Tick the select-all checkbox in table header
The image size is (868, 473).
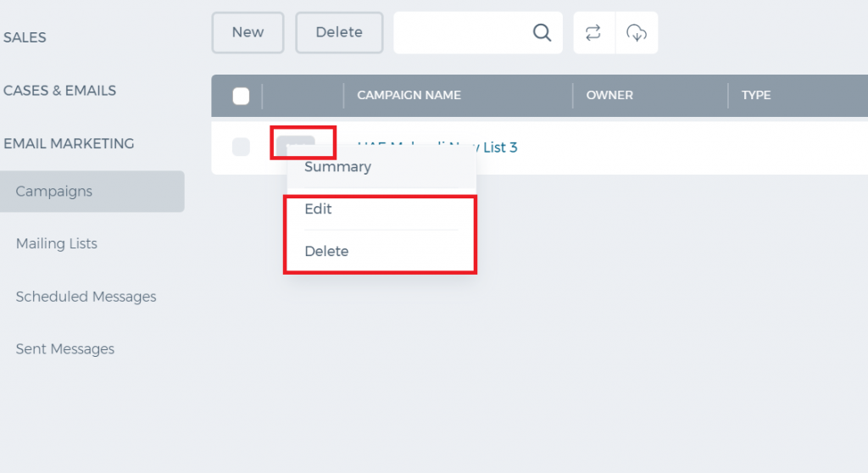tap(241, 96)
